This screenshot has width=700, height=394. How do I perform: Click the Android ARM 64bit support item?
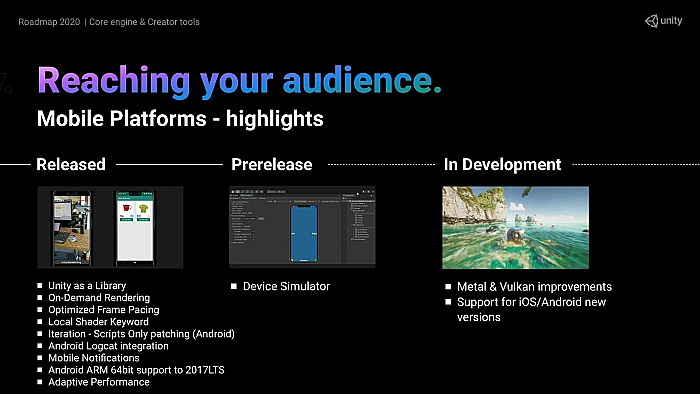pos(136,370)
